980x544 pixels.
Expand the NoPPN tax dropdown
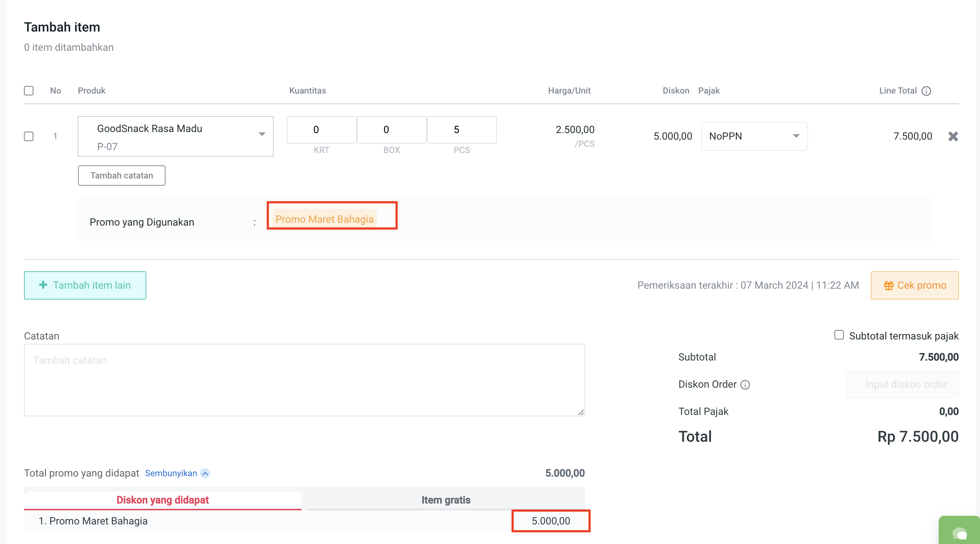pyautogui.click(x=754, y=136)
